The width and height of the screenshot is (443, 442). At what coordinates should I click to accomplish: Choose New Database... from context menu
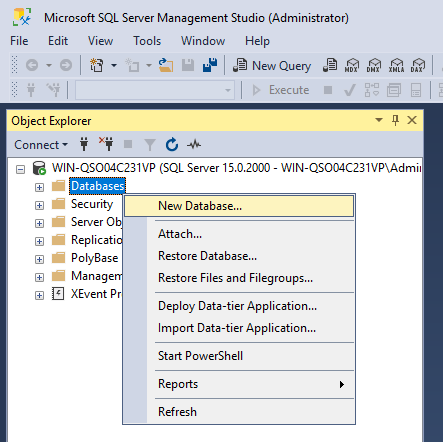(239, 206)
